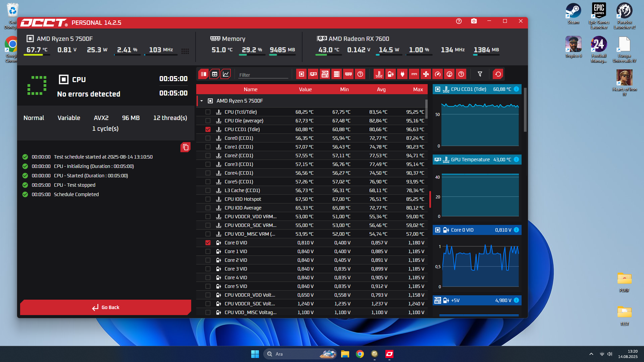Toggle usage gauge sensor type filter

point(449,74)
